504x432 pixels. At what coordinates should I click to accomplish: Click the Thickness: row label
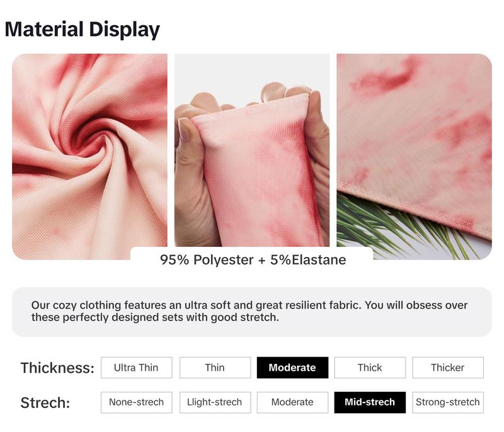click(x=57, y=368)
